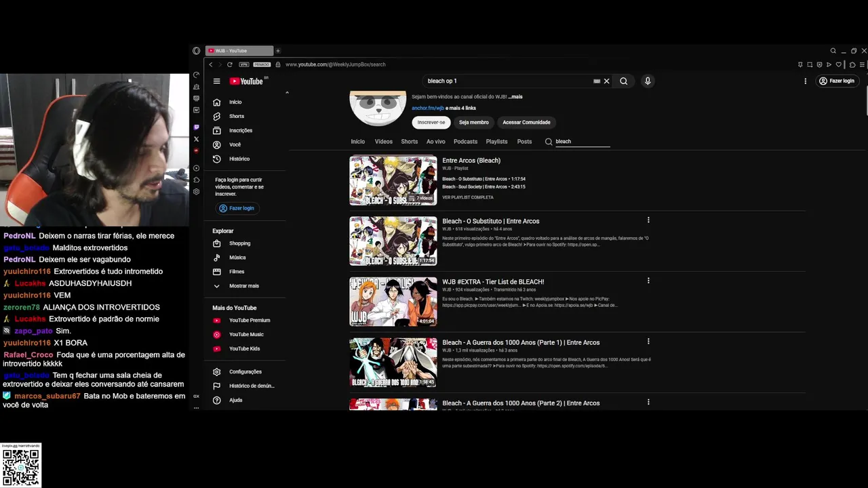Screen dimensions: 868x488
Task: Open Opera sidebar settings gear
Action: coord(196,192)
